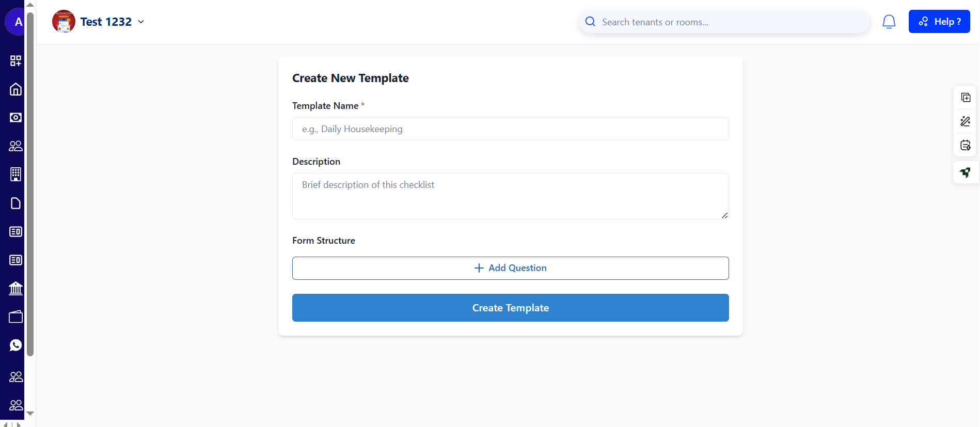Click the duplicate-plus quick action icon
The height and width of the screenshot is (427, 980).
(x=965, y=98)
